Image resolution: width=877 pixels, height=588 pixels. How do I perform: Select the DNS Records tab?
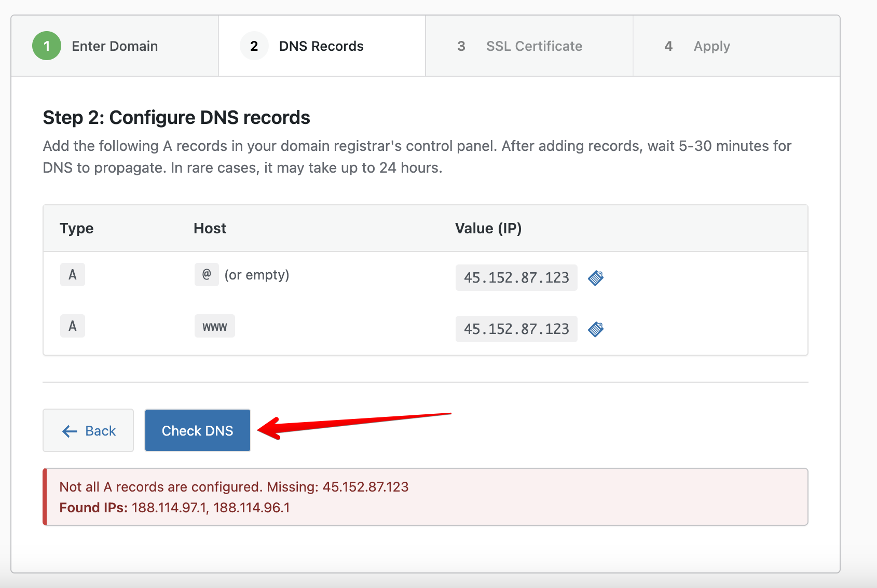321,46
